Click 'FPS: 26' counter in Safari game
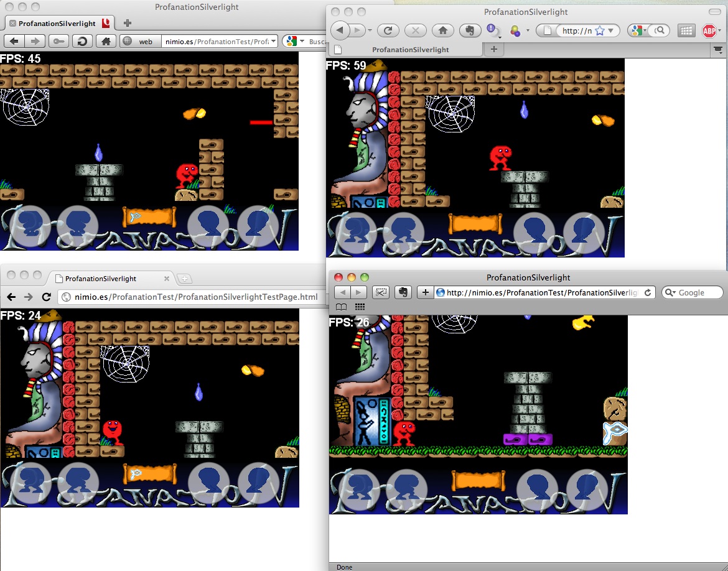The image size is (728, 571). tap(349, 322)
